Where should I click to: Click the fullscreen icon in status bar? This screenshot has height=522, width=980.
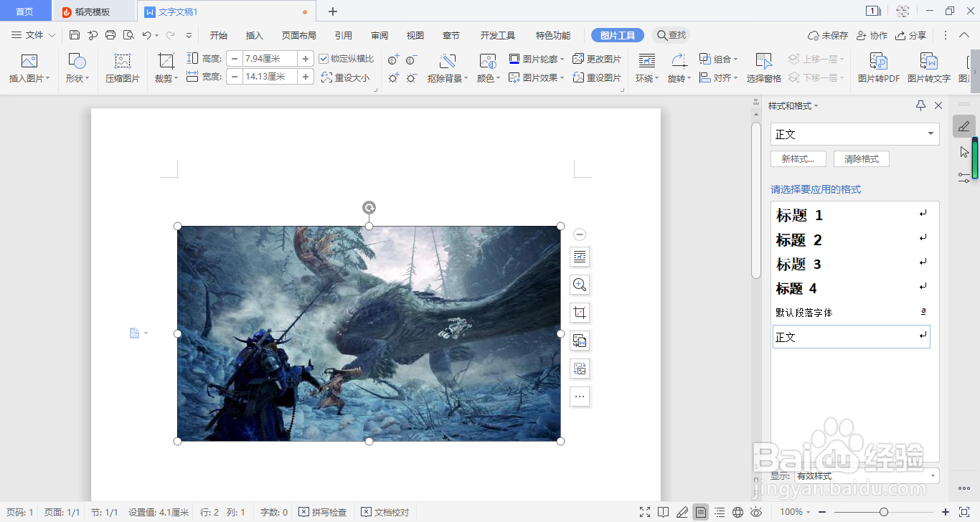(x=646, y=512)
